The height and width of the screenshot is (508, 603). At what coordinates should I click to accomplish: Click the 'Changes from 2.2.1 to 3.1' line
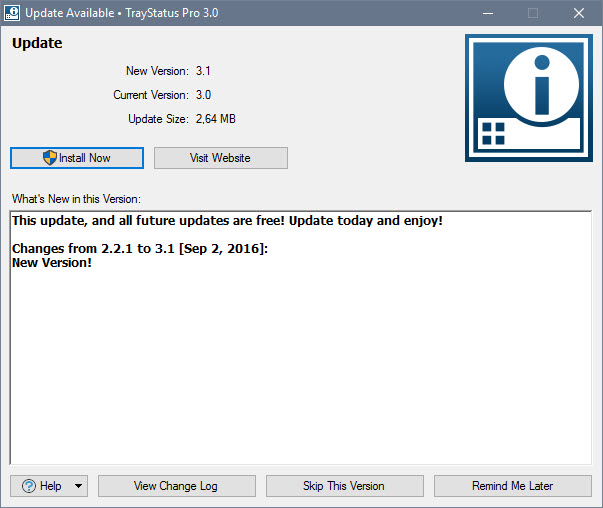pyautogui.click(x=140, y=248)
